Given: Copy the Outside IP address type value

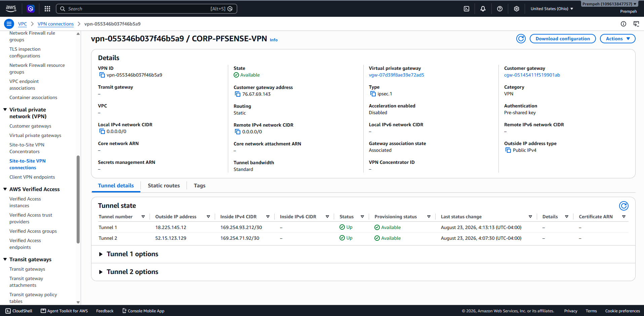Looking at the screenshot, I should [508, 150].
